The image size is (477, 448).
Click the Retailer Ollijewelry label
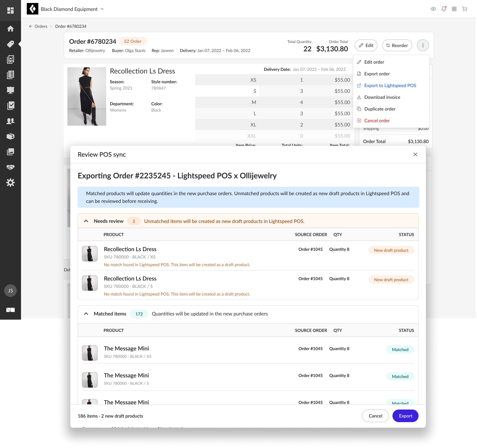pos(87,51)
